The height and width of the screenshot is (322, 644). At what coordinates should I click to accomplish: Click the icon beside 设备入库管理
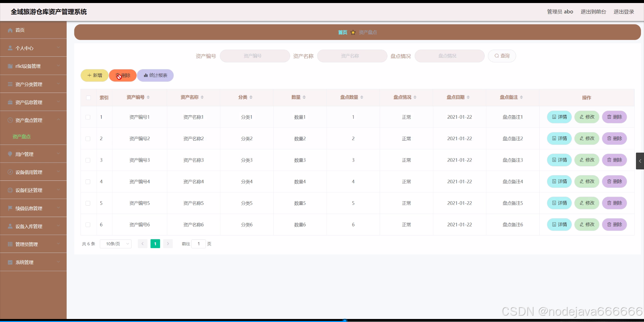10,226
